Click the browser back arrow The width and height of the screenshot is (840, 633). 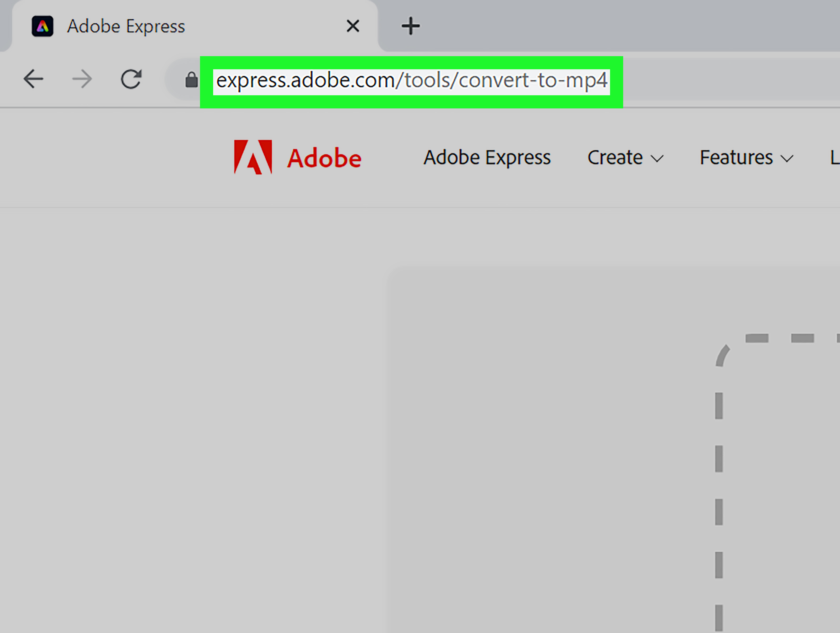[x=33, y=79]
